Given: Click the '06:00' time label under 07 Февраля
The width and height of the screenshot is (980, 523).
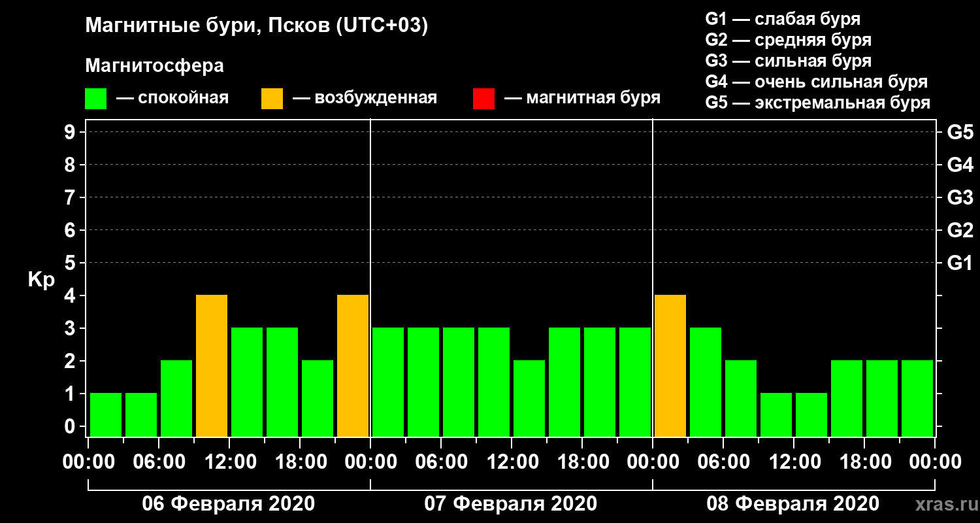Looking at the screenshot, I should [441, 462].
